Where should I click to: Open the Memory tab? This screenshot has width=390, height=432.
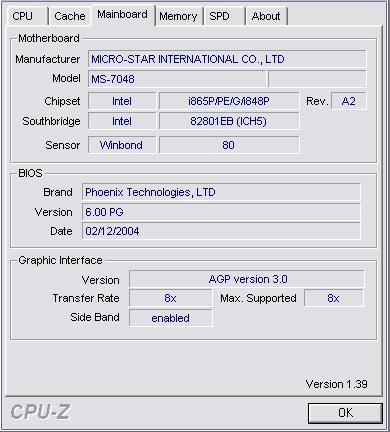click(178, 16)
